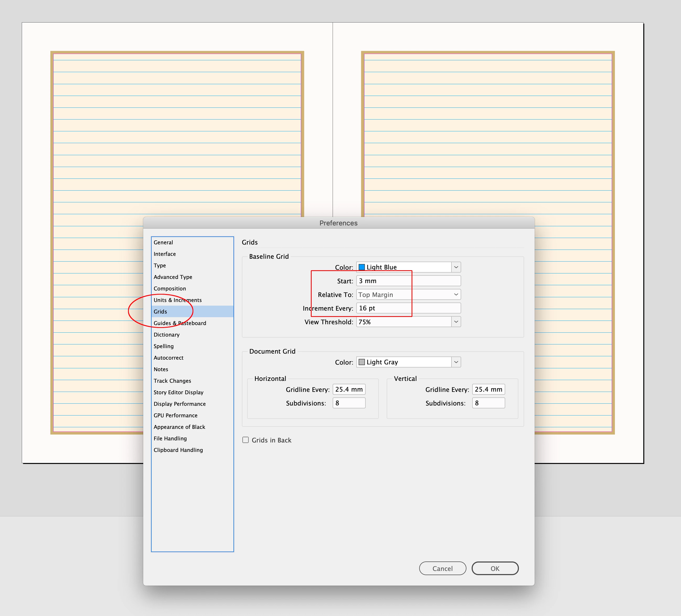Switch to the Interface preferences
Viewport: 681px width, 616px height.
coord(164,254)
